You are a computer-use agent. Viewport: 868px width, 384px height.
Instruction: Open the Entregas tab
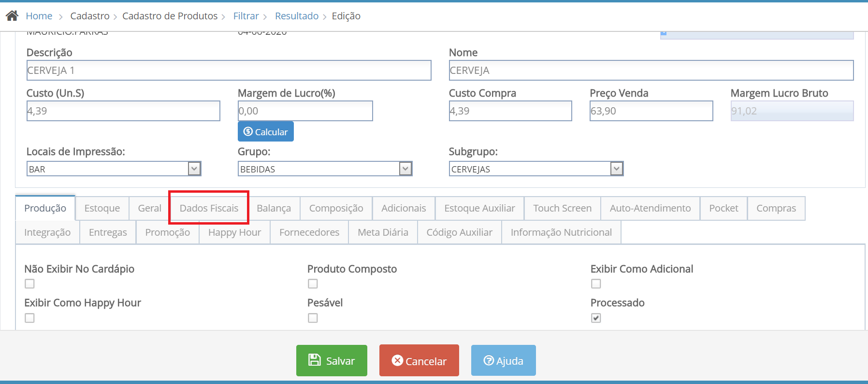108,232
